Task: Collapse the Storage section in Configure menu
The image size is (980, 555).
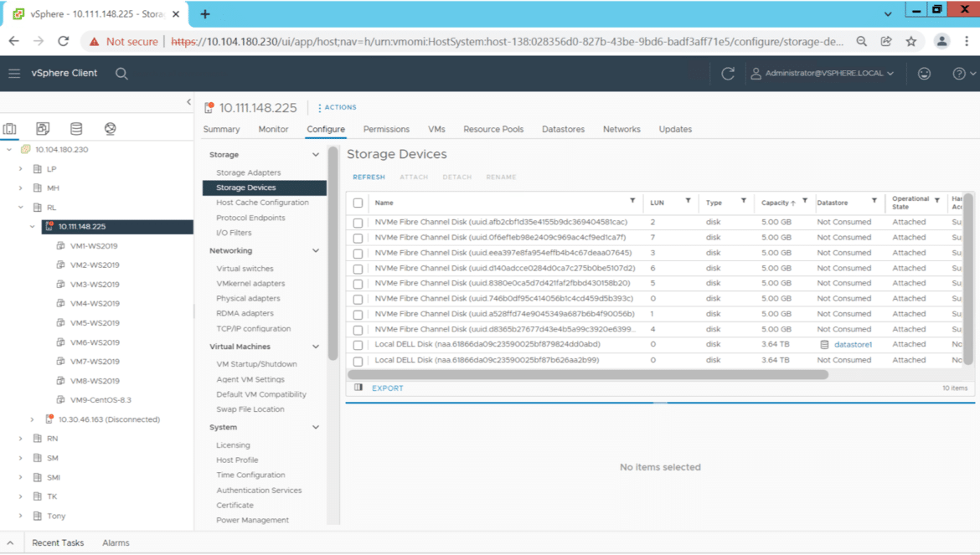Action: click(x=316, y=155)
